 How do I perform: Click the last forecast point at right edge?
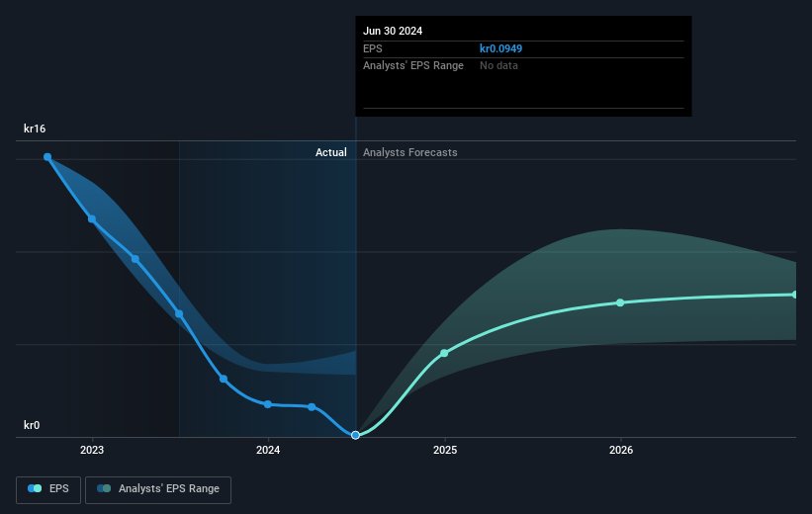click(795, 295)
